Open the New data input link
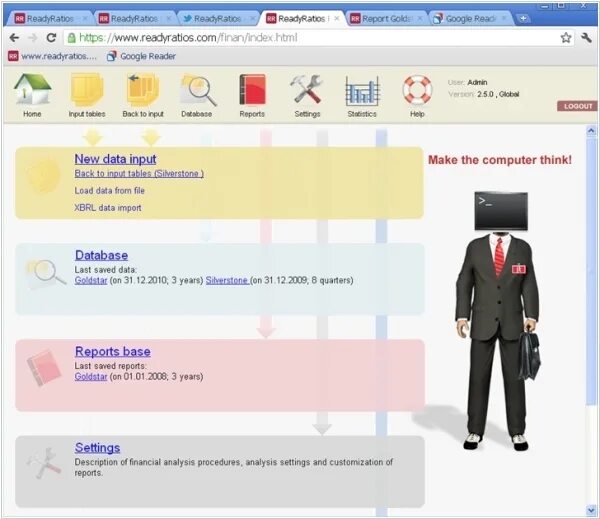The image size is (600, 519). [x=115, y=159]
